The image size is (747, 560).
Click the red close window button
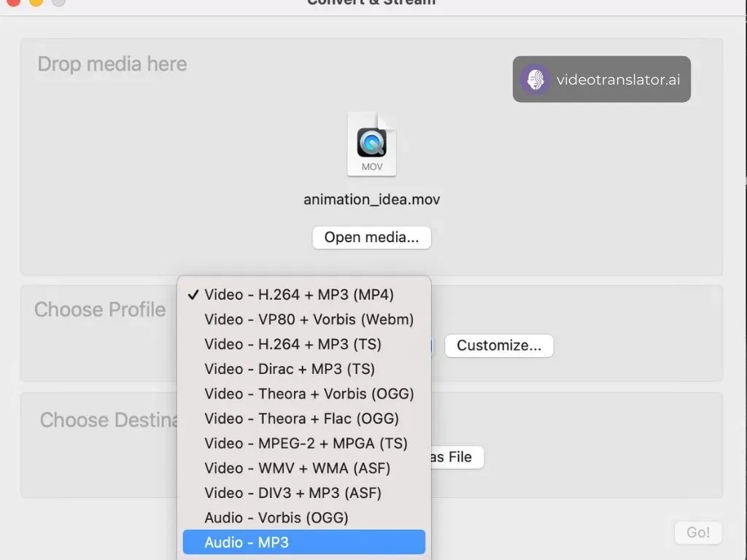click(13, 1)
